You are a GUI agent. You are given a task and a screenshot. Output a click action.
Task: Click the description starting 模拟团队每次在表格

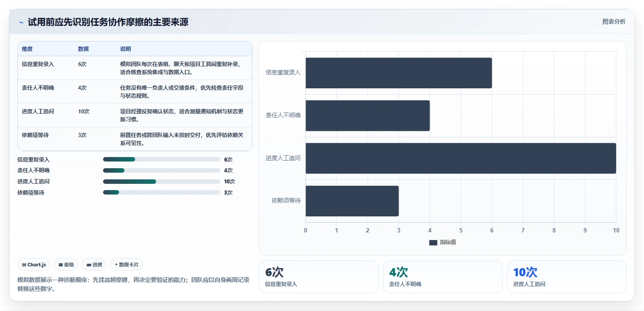click(x=181, y=68)
